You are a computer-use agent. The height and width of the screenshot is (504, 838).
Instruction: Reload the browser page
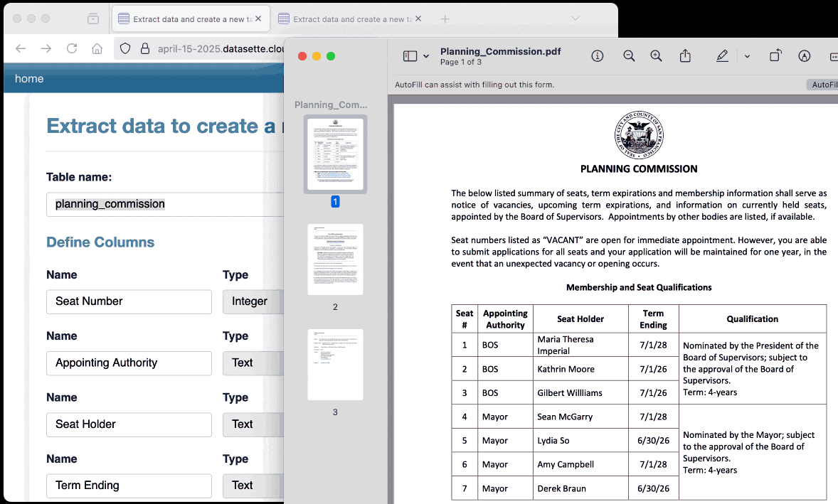point(72,48)
